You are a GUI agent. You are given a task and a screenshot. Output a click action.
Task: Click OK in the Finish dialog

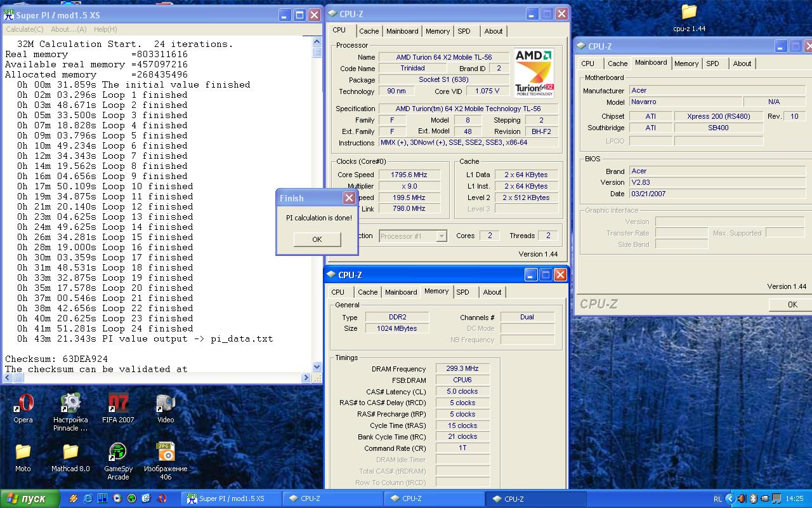coord(317,239)
